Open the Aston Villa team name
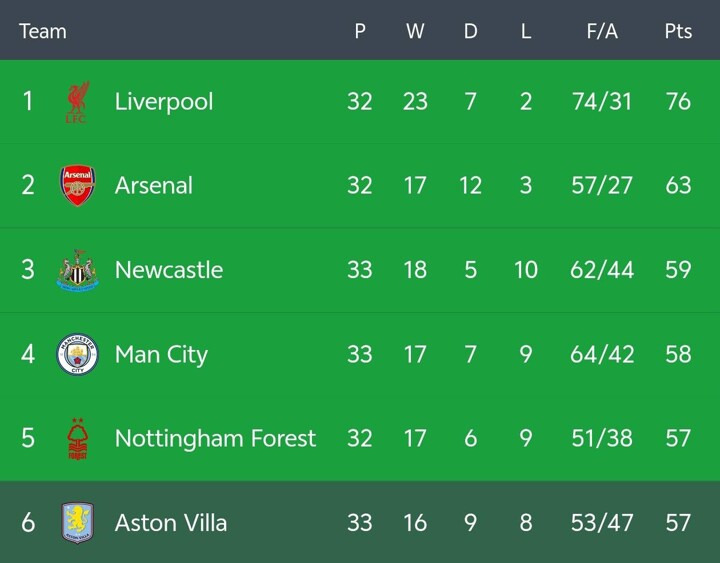This screenshot has height=563, width=720. [x=171, y=522]
